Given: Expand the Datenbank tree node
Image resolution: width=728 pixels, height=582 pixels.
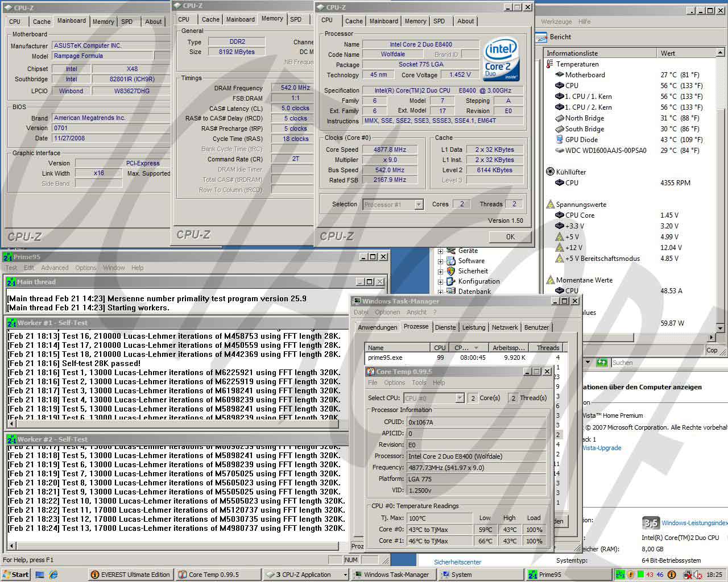Looking at the screenshot, I should 440,292.
